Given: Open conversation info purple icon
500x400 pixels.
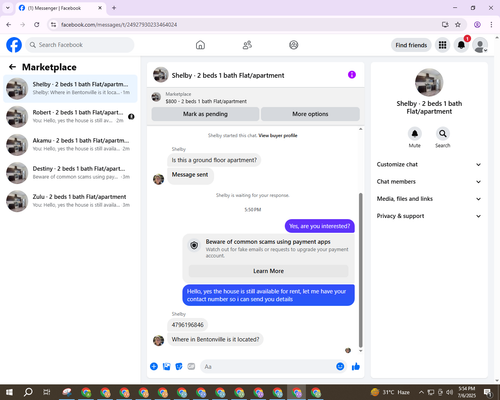Looking at the screenshot, I should pos(352,75).
